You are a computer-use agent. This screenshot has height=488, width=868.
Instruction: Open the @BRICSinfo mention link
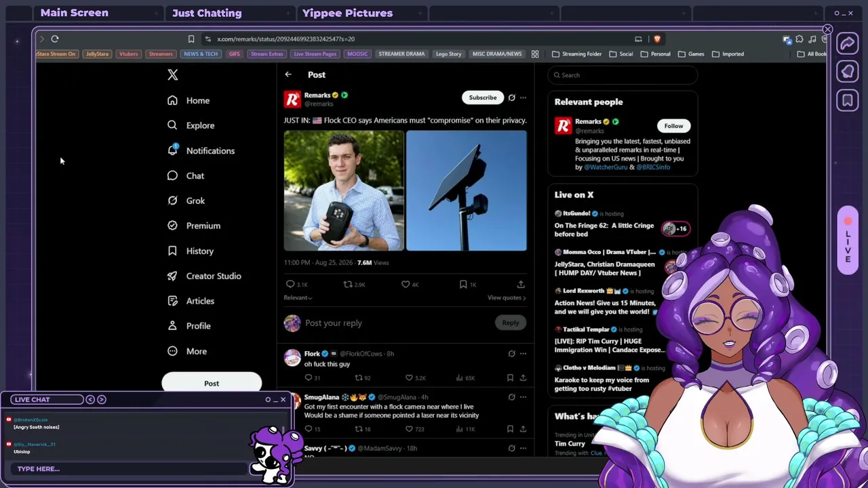(653, 167)
